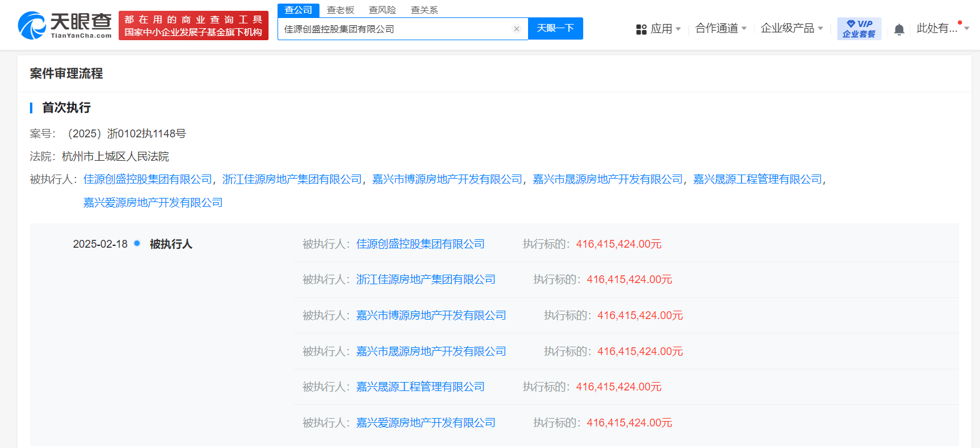The width and height of the screenshot is (980, 448).
Task: Click the court name 杭州市上城区人民法院
Action: [x=115, y=157]
